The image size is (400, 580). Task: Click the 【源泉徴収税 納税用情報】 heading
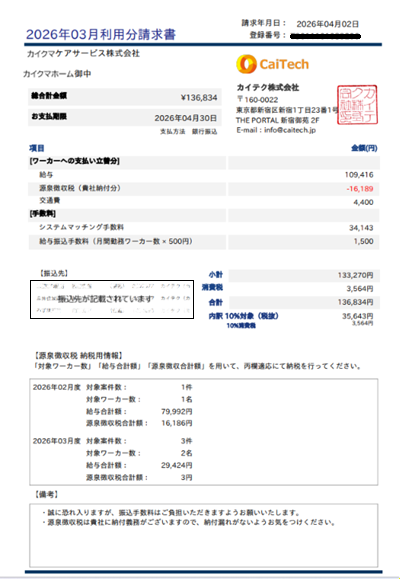tap(78, 356)
